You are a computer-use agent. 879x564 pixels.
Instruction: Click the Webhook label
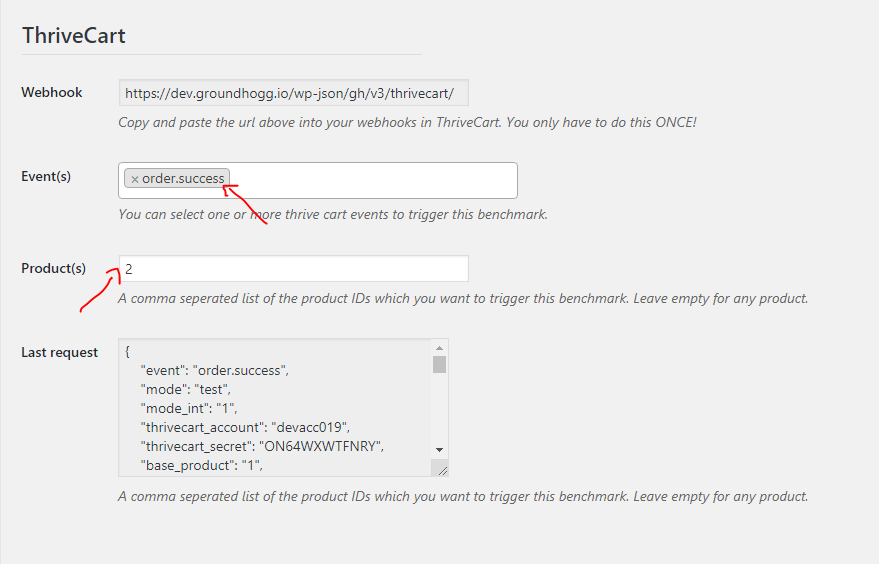[52, 92]
